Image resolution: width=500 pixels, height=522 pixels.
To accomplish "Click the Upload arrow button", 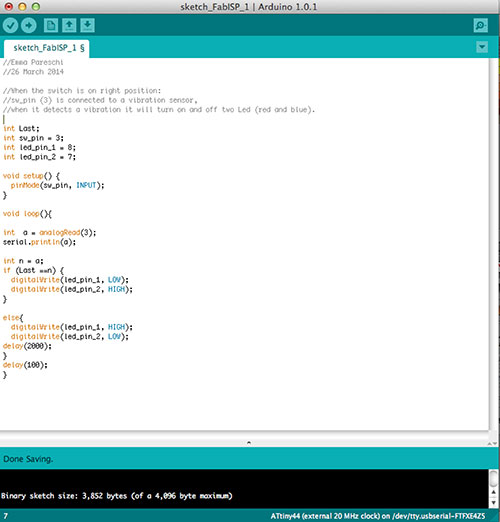I will click(29, 25).
